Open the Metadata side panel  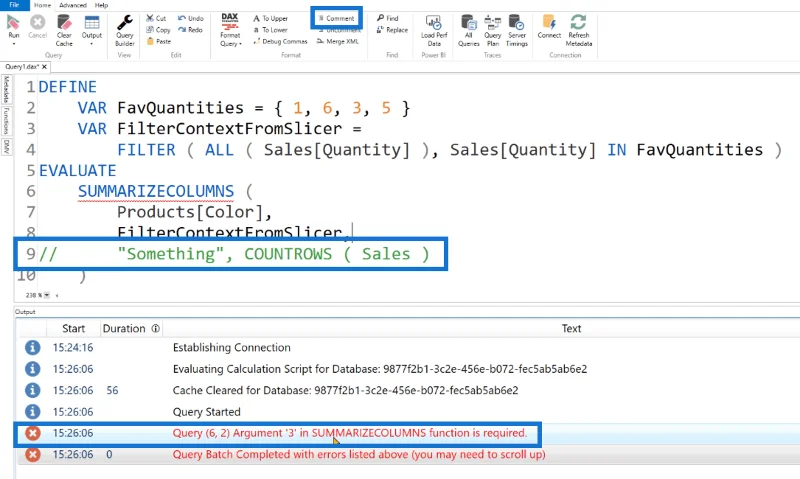tap(6, 89)
